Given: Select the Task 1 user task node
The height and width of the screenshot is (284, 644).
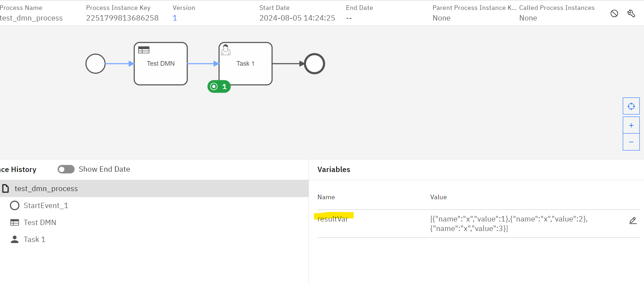Looking at the screenshot, I should (x=246, y=64).
